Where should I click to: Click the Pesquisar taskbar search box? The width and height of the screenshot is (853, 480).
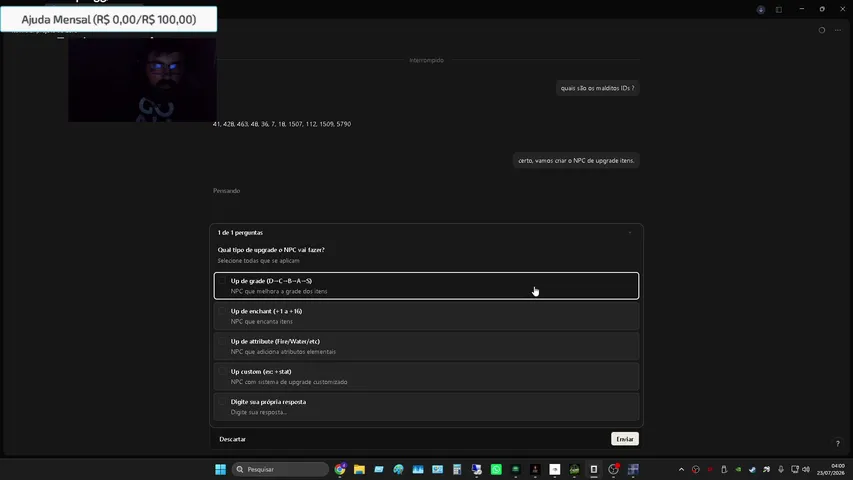pyautogui.click(x=281, y=469)
